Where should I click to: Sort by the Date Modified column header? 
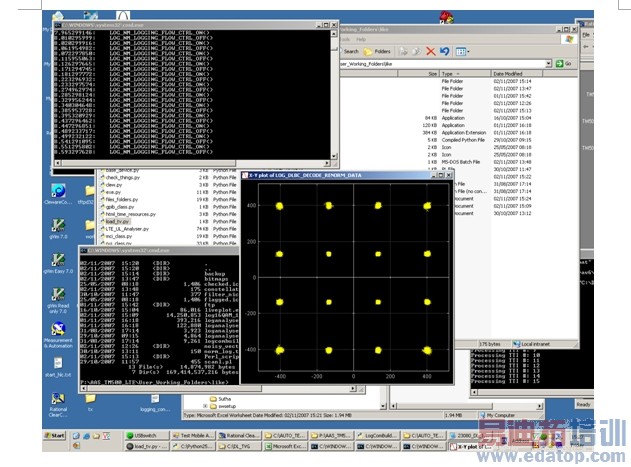click(x=517, y=74)
